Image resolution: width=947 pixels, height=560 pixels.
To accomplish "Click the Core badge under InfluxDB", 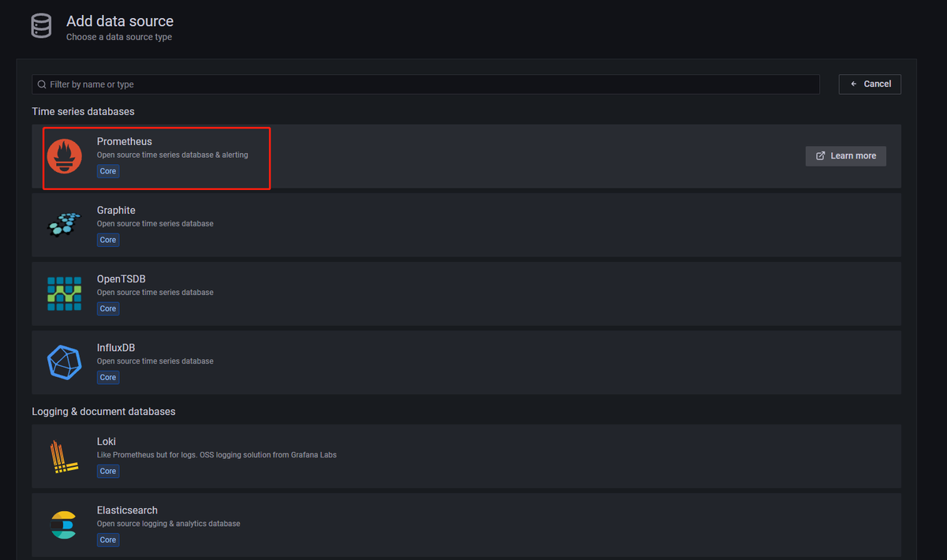I will coord(108,377).
